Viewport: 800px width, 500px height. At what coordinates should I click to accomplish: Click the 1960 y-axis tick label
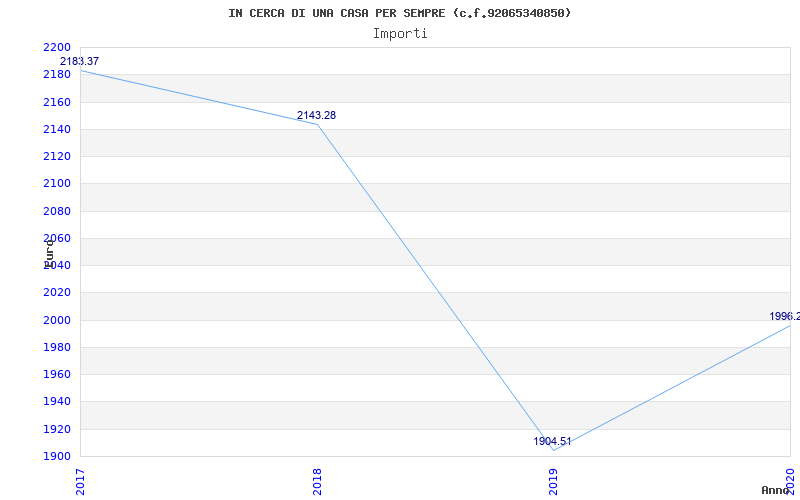click(x=57, y=374)
